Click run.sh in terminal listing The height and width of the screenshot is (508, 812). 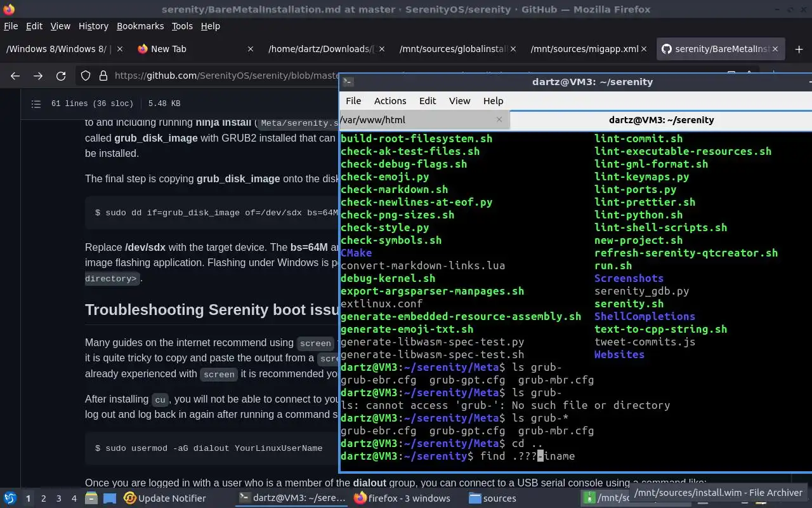(613, 265)
